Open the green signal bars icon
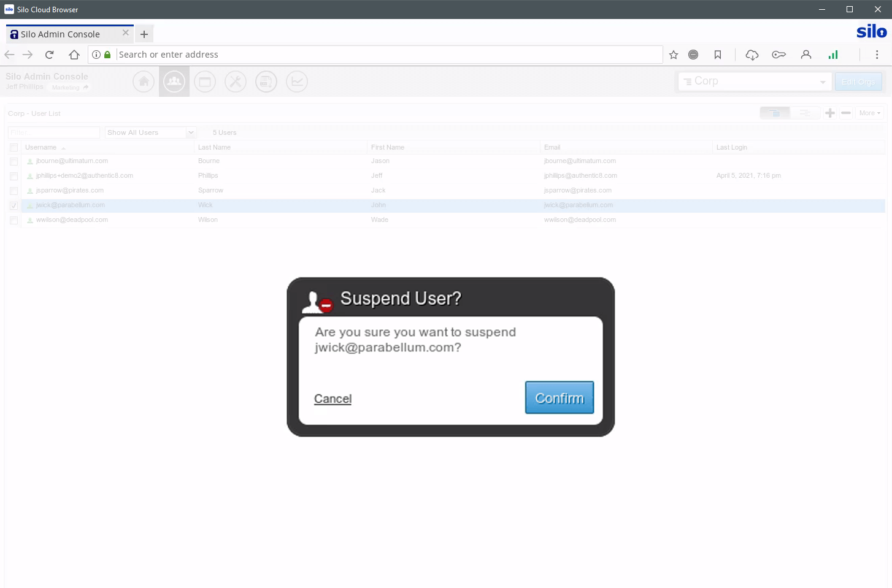 [x=833, y=55]
